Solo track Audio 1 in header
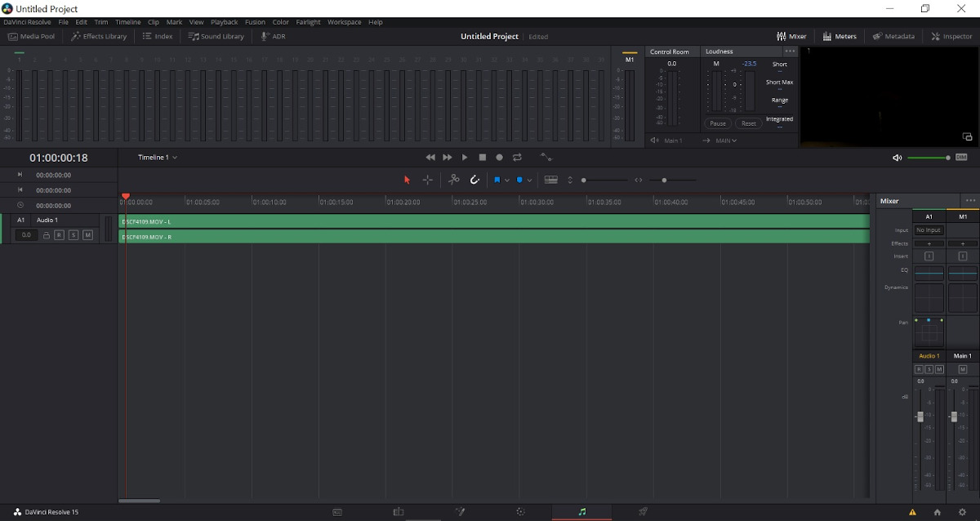 (x=73, y=235)
